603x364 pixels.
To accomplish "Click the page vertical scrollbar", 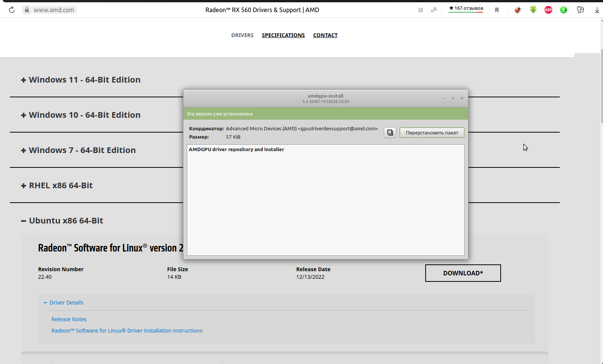I will 601,86.
